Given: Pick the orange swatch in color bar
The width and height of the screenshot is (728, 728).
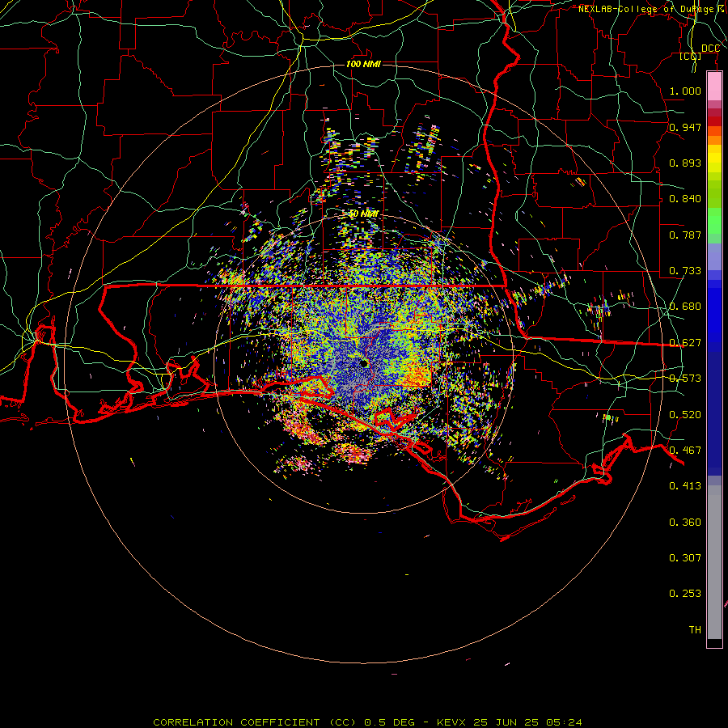Looking at the screenshot, I should click(x=714, y=140).
